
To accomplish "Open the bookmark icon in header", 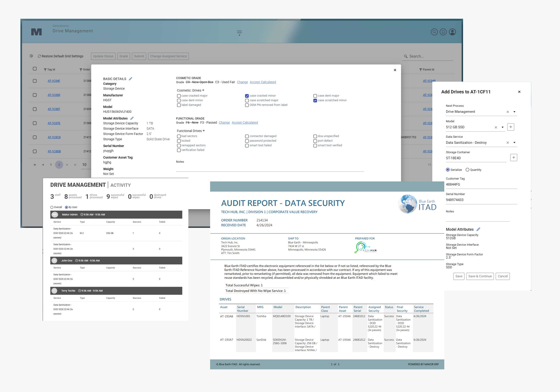I will [443, 32].
